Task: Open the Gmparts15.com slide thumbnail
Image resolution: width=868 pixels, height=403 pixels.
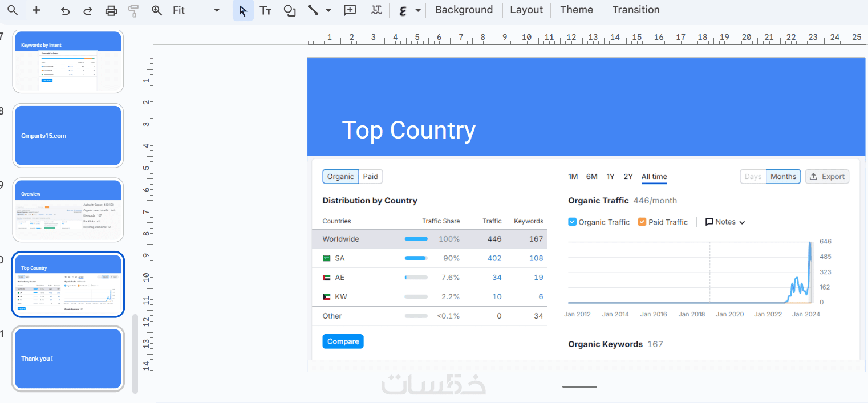Action: pyautogui.click(x=68, y=136)
